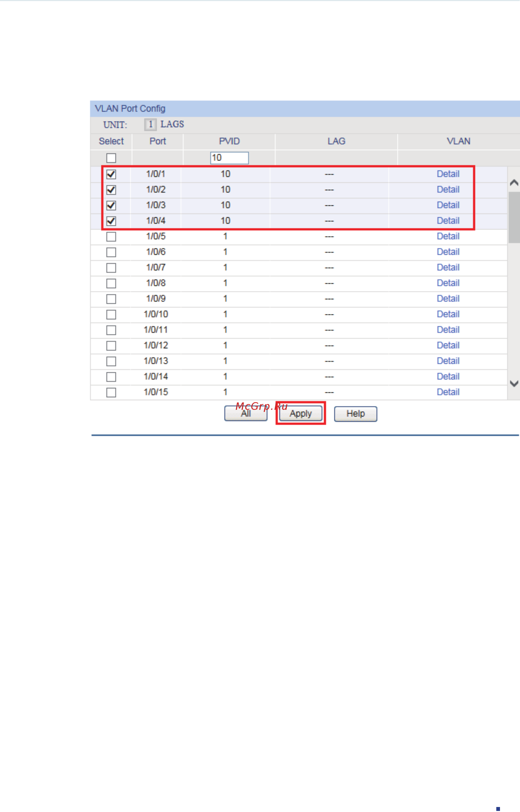Open Detail link for port 1/0/15

[x=448, y=392]
